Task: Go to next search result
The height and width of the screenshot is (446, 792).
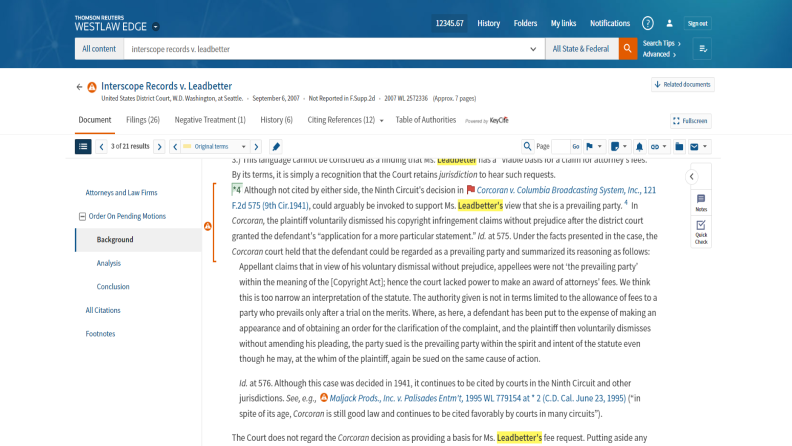Action: click(160, 146)
